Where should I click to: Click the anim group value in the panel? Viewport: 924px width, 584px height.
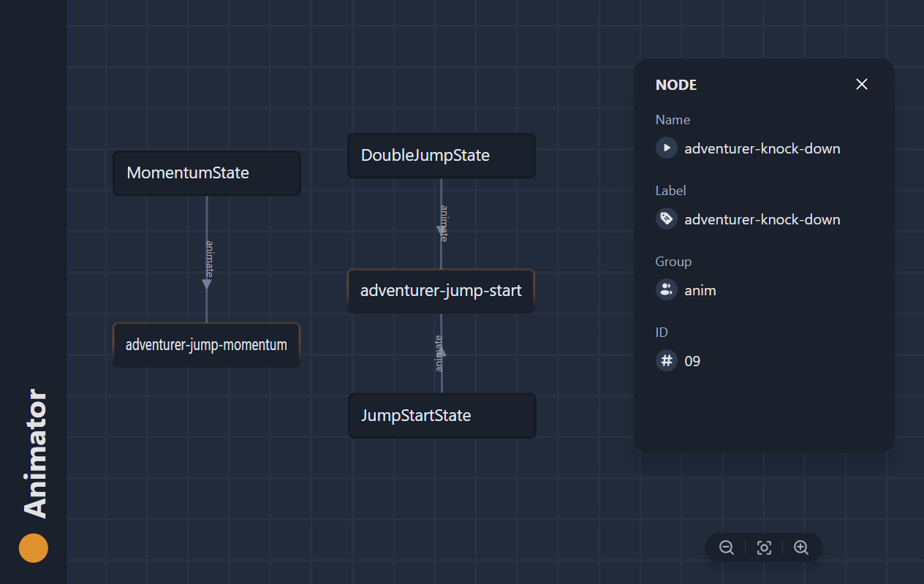700,289
